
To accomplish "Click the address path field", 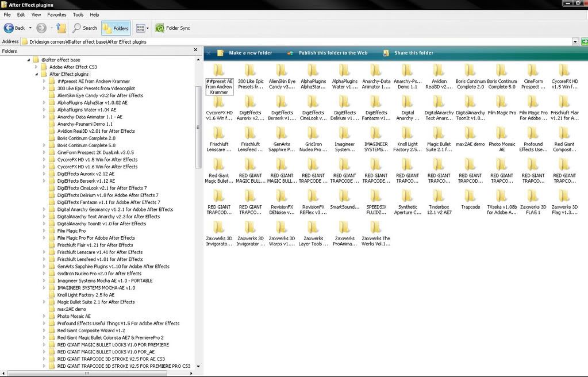I will pos(296,41).
